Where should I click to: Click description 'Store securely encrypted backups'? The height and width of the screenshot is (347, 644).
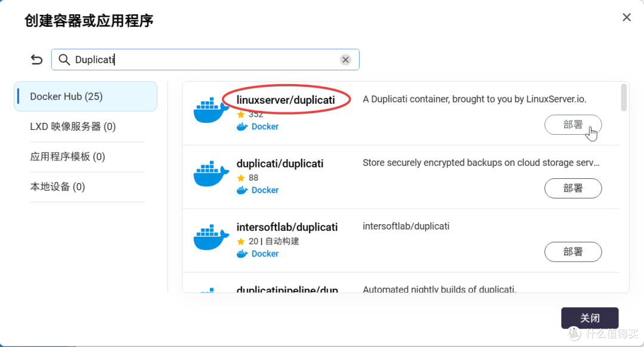point(481,163)
